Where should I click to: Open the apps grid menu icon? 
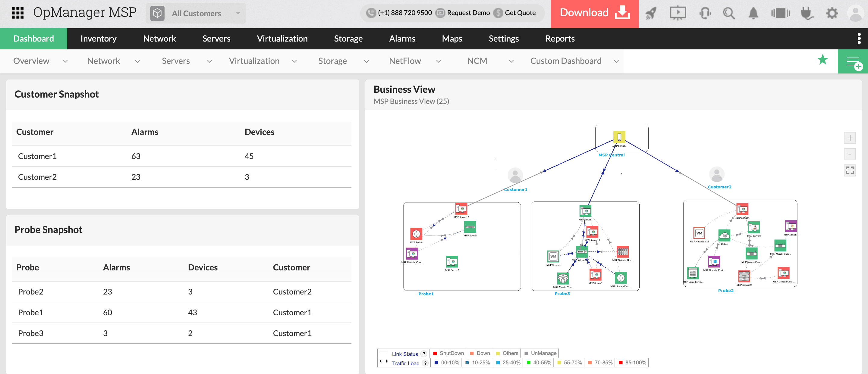click(17, 13)
